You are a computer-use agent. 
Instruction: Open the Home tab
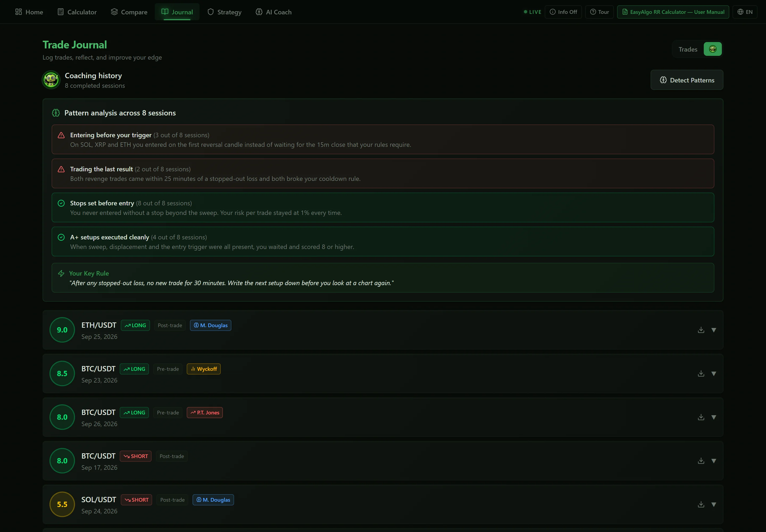[x=29, y=12]
